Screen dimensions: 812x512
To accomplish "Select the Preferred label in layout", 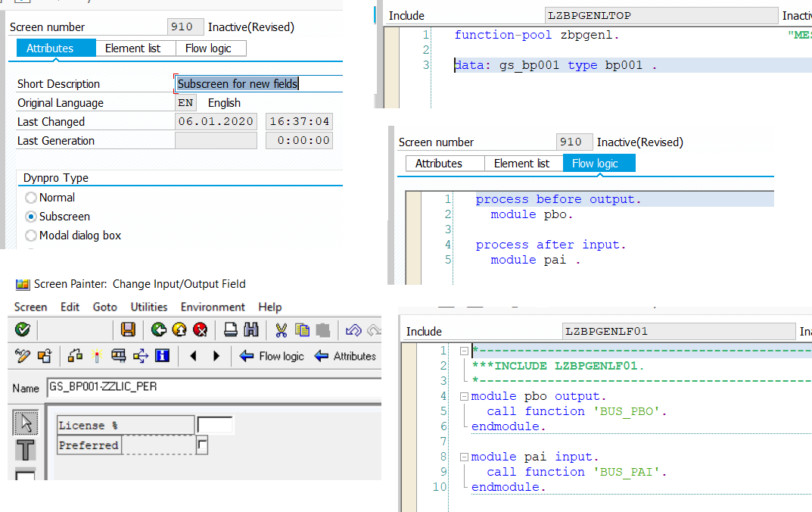I will point(89,445).
